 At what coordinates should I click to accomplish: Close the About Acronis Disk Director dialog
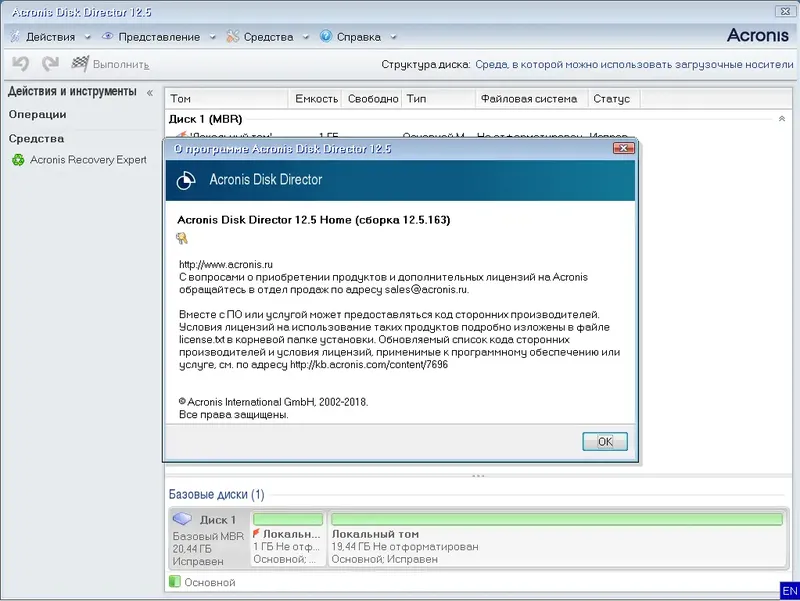pyautogui.click(x=623, y=148)
